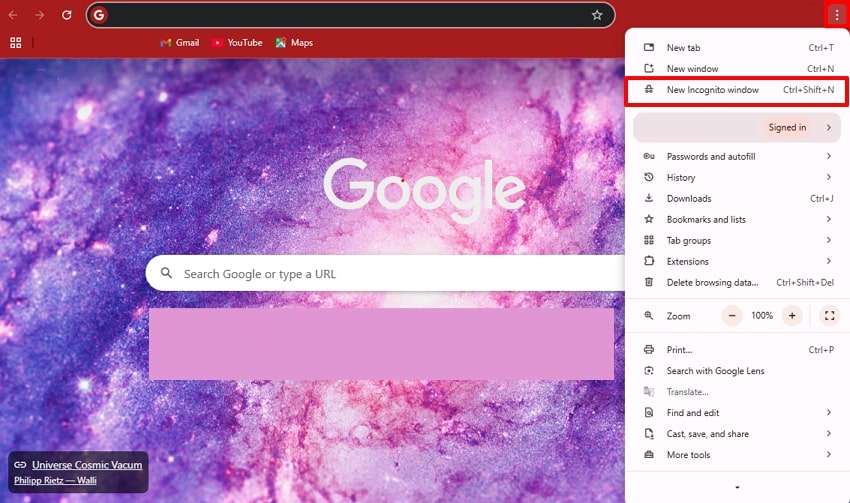The height and width of the screenshot is (503, 850).
Task: Open the Gmail bookmark
Action: coord(180,43)
